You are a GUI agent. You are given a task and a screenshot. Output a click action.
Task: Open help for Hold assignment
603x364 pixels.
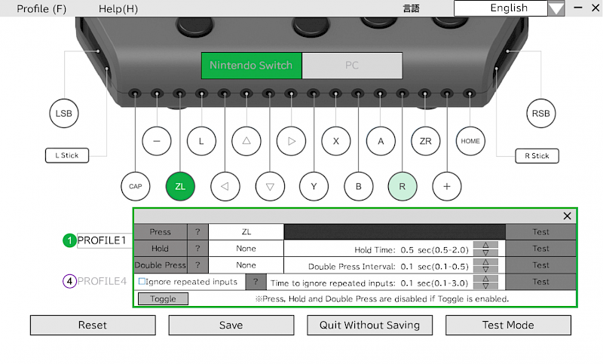click(x=197, y=248)
